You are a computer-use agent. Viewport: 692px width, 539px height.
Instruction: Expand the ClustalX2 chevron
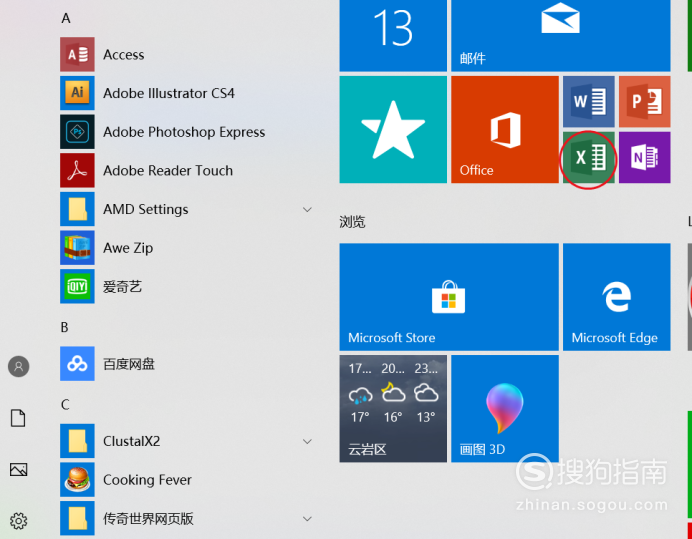[307, 441]
